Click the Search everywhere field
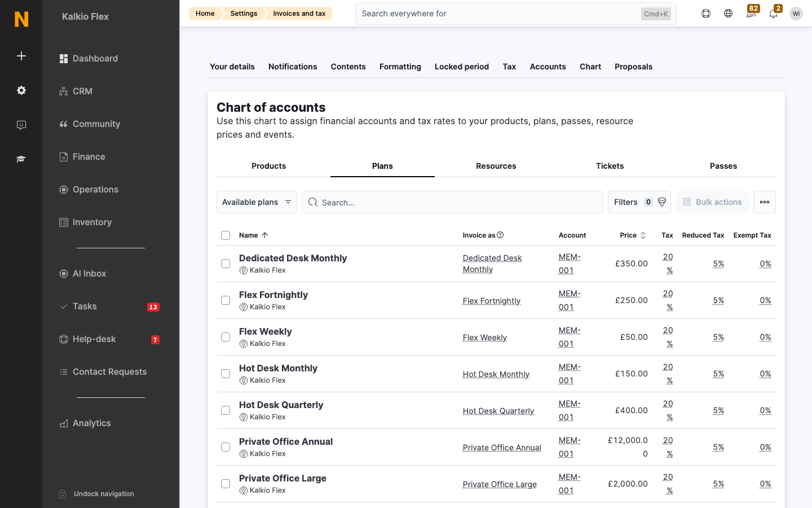 [x=515, y=14]
